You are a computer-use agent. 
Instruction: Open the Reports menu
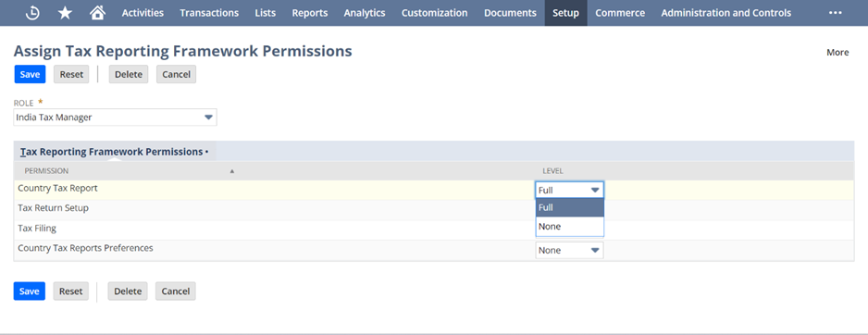[x=310, y=13]
